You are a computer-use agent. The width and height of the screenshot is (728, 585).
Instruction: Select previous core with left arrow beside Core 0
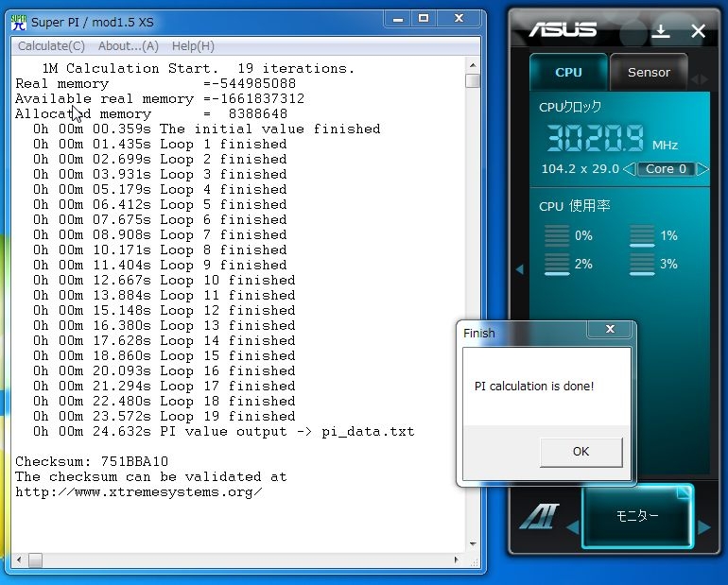[629, 169]
